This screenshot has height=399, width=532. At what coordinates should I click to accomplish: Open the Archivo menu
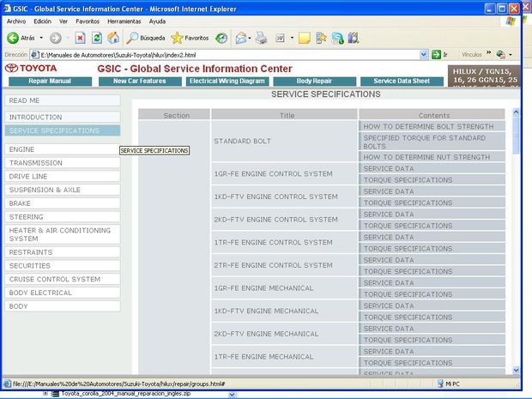click(16, 21)
